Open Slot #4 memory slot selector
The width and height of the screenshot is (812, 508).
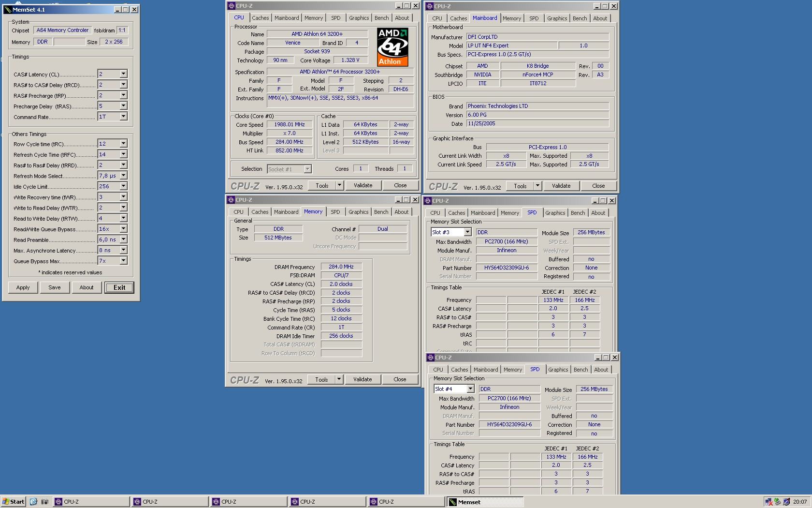[470, 389]
